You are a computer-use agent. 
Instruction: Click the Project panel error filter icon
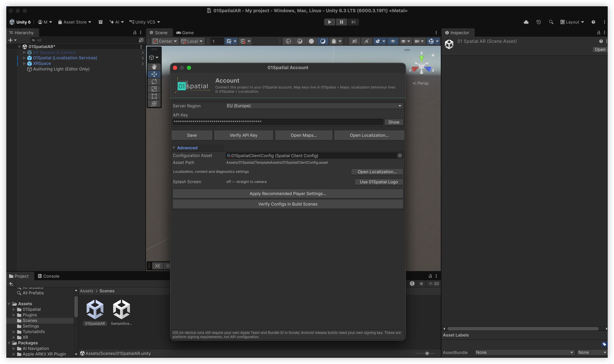click(x=412, y=283)
